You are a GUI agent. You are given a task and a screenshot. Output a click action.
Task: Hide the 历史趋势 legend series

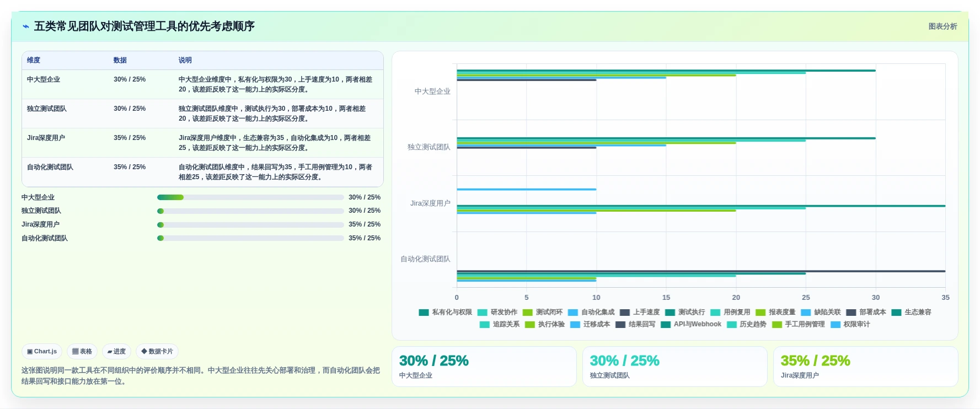(x=747, y=324)
